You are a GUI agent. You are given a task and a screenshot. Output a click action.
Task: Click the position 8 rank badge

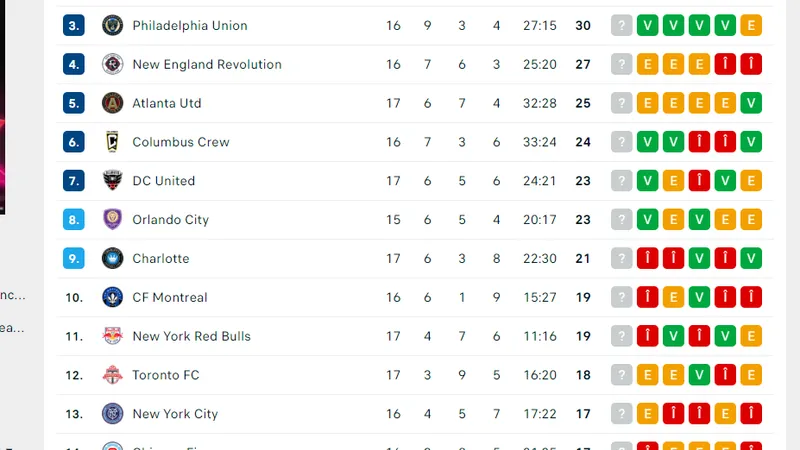pos(73,219)
